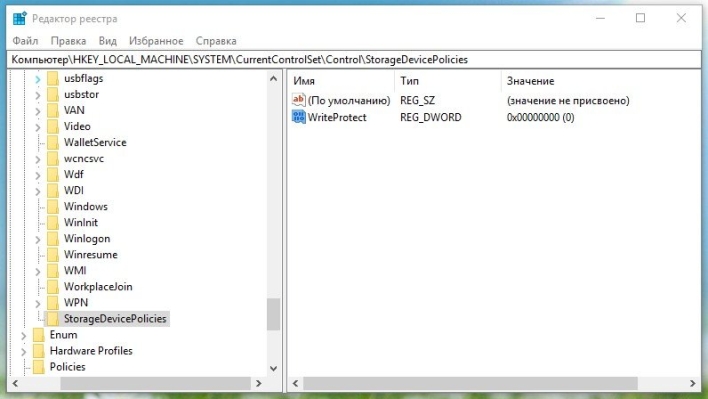Image resolution: width=708 pixels, height=399 pixels.
Task: Click the WorkplaceJoin folder icon
Action: click(x=53, y=287)
